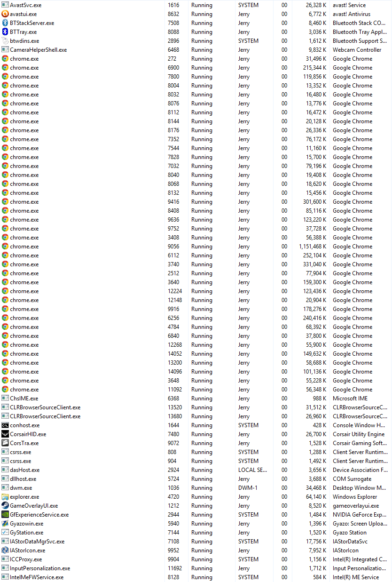Click the GyStation.exe icon
This screenshot has height=582, width=392.
pyautogui.click(x=5, y=533)
